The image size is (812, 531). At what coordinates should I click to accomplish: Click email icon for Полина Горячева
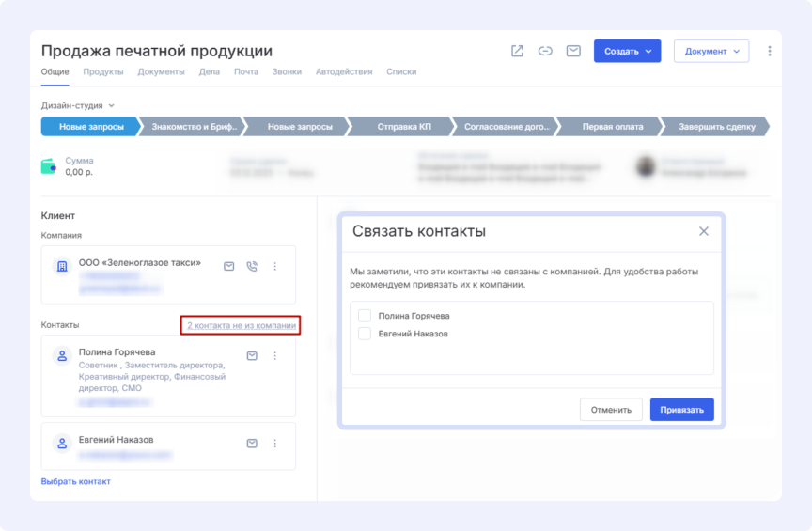coord(252,356)
